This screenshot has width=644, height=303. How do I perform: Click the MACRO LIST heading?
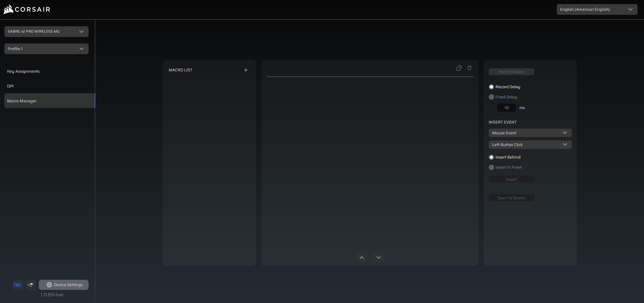click(x=181, y=70)
